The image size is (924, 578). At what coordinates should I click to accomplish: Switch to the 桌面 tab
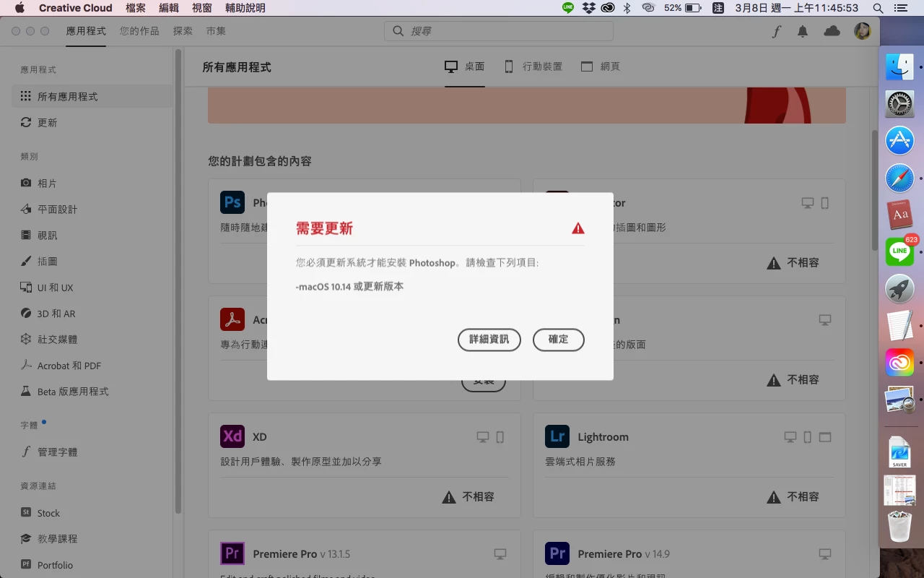[464, 66]
